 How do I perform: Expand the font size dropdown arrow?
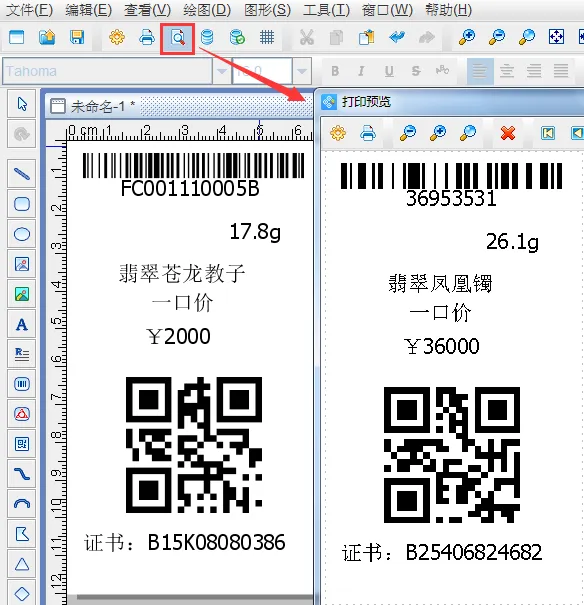pos(302,71)
